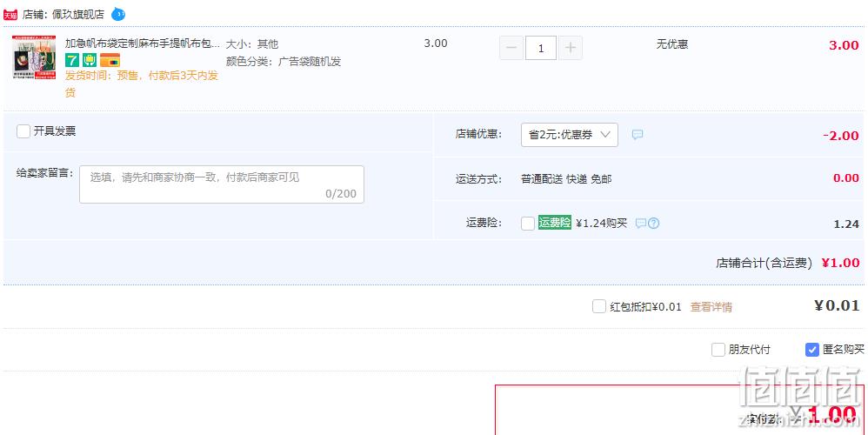Click the store name 佩玖旗舰店
The width and height of the screenshot is (868, 435).
point(78,15)
